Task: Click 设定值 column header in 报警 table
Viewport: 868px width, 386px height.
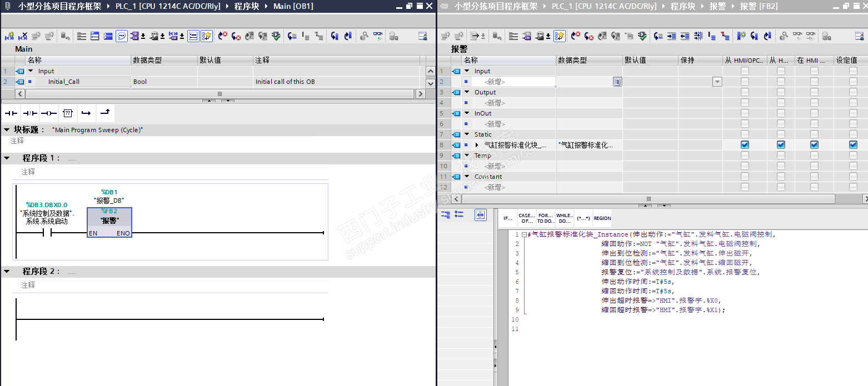Action: 851,60
